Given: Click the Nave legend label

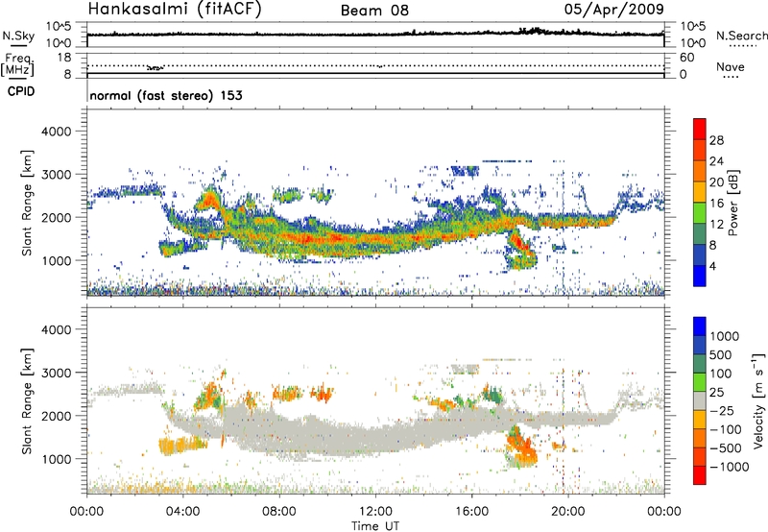Looking at the screenshot, I should [731, 67].
